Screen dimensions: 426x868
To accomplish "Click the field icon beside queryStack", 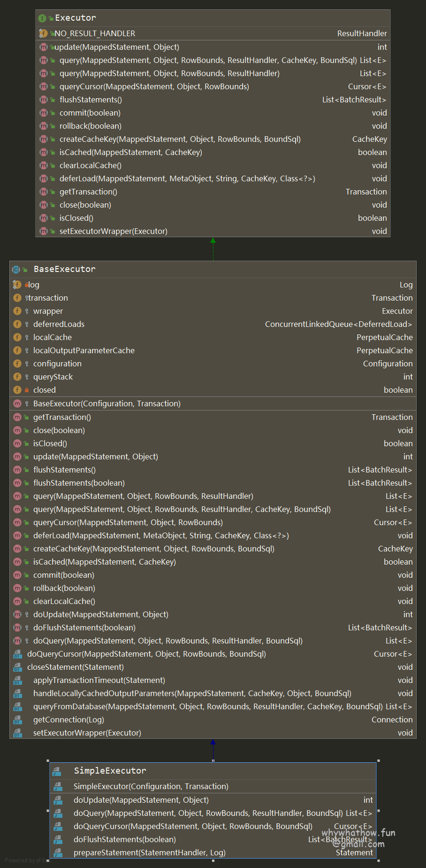I will pyautogui.click(x=17, y=377).
